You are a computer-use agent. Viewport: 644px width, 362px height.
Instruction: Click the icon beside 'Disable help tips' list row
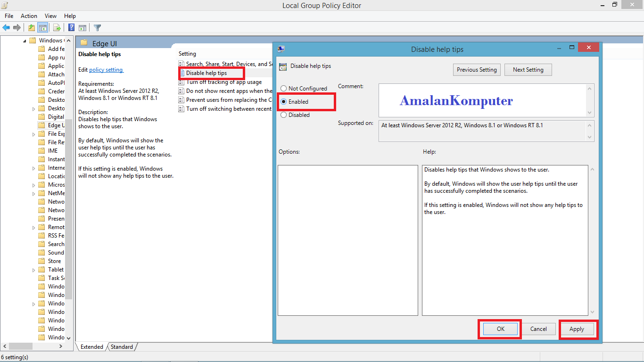(x=182, y=73)
